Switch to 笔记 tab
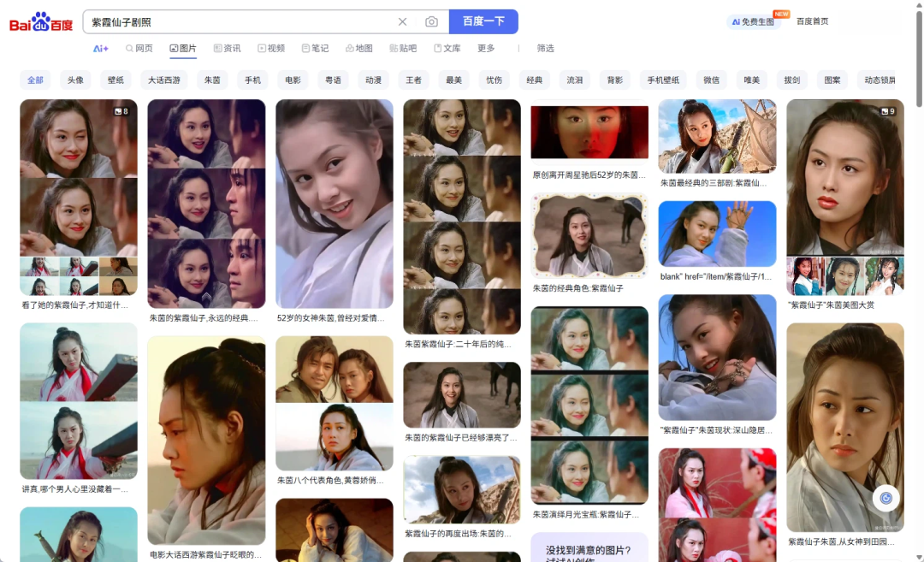The height and width of the screenshot is (562, 924). tap(315, 48)
